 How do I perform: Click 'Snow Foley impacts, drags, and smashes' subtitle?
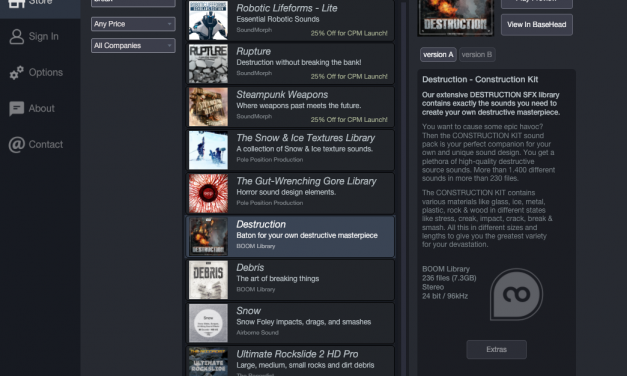click(x=304, y=322)
